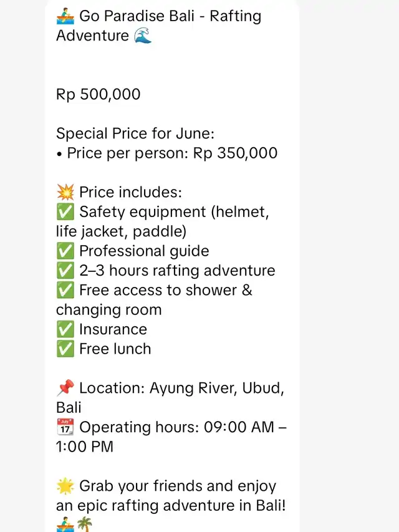Click the red pushpin emoji near Location
399x532 pixels.
[65, 388]
